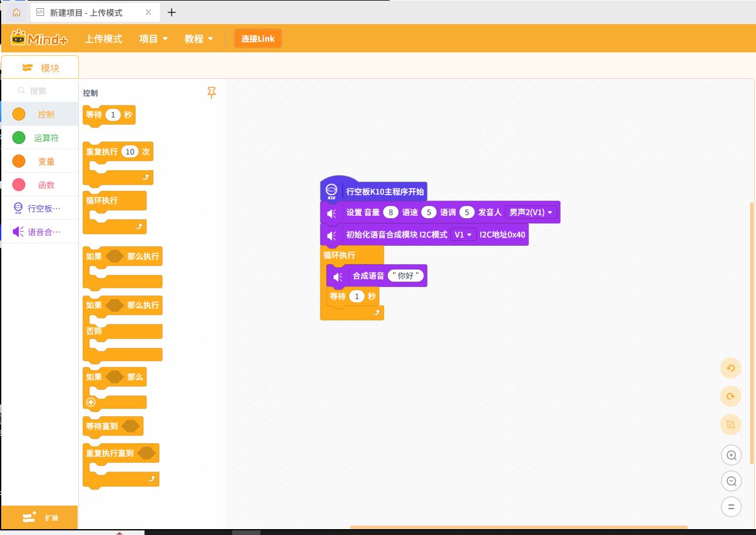
Task: Open the 扩展 extensions button
Action: coord(39,517)
